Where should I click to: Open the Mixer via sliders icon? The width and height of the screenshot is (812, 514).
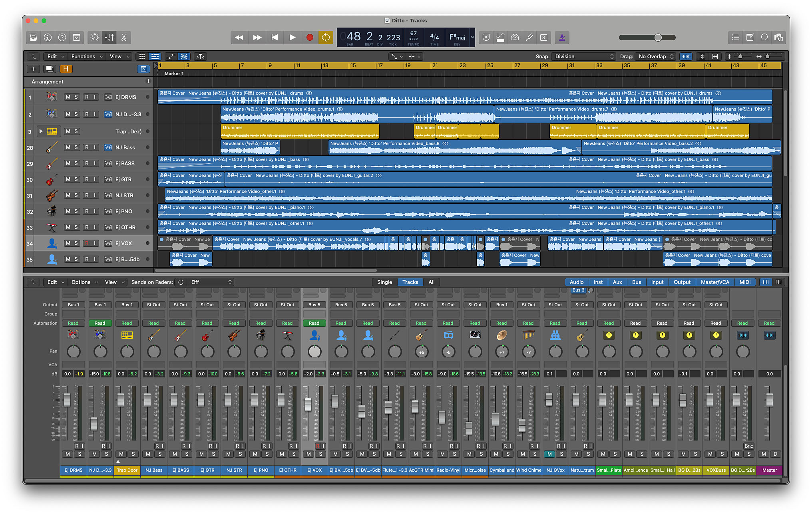click(x=109, y=38)
